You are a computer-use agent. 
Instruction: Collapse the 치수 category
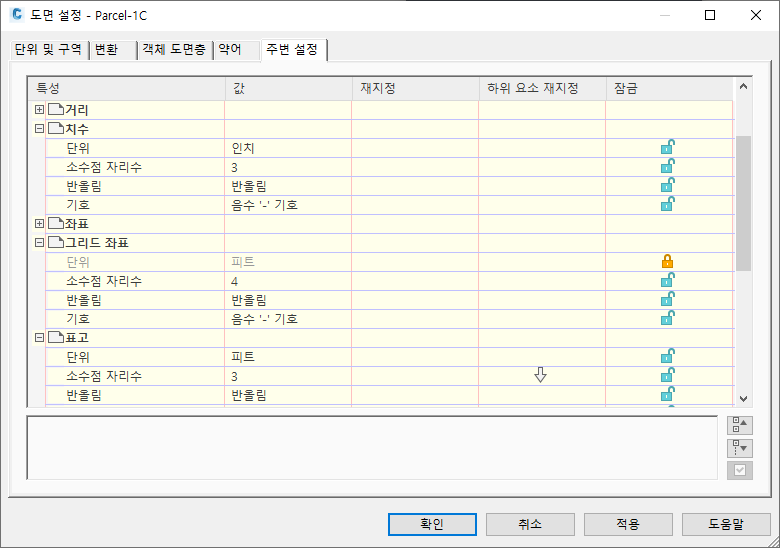click(x=39, y=129)
